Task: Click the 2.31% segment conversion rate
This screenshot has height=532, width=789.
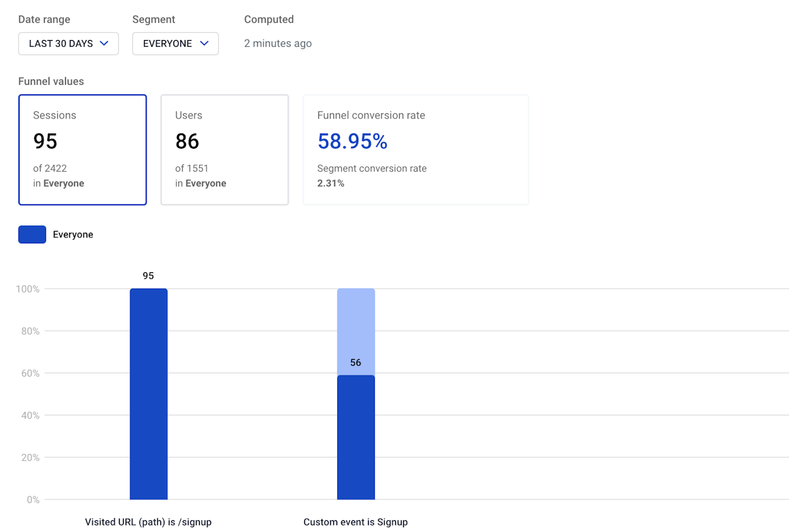Action: click(331, 183)
